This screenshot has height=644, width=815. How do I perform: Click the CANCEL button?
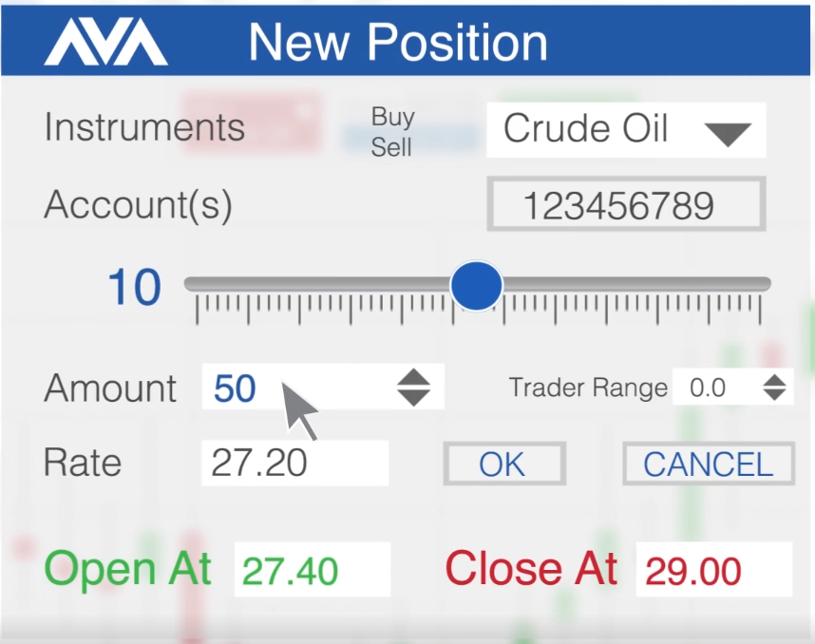(709, 464)
